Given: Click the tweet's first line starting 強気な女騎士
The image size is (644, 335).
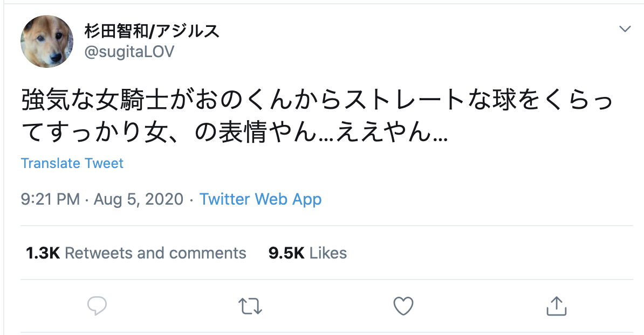Looking at the screenshot, I should tap(318, 102).
